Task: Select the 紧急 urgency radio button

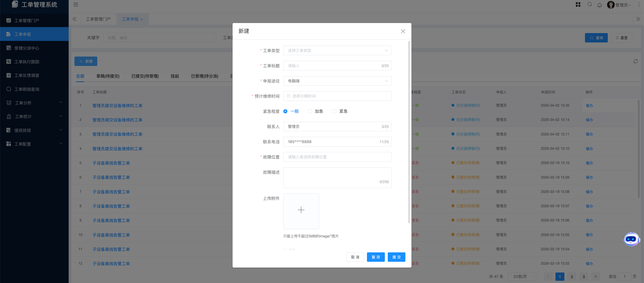Action: [x=334, y=111]
